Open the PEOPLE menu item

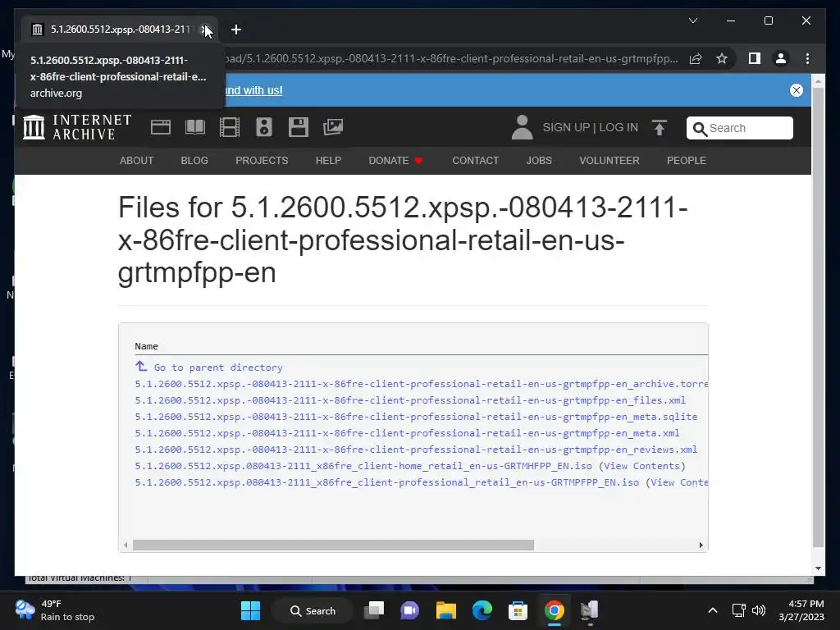click(x=687, y=161)
